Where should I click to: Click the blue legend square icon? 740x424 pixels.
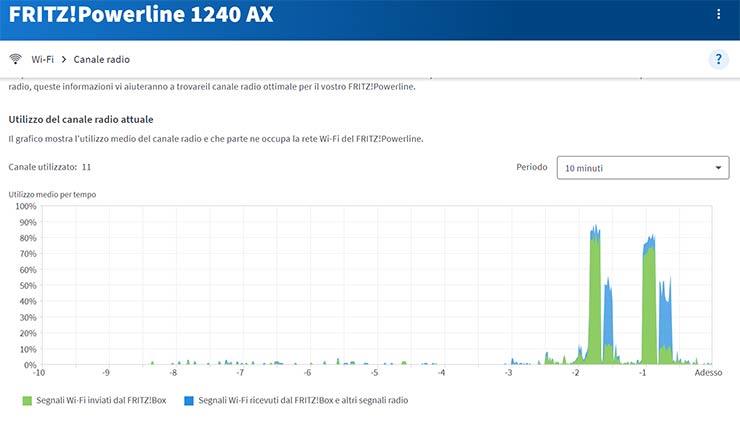pyautogui.click(x=189, y=400)
